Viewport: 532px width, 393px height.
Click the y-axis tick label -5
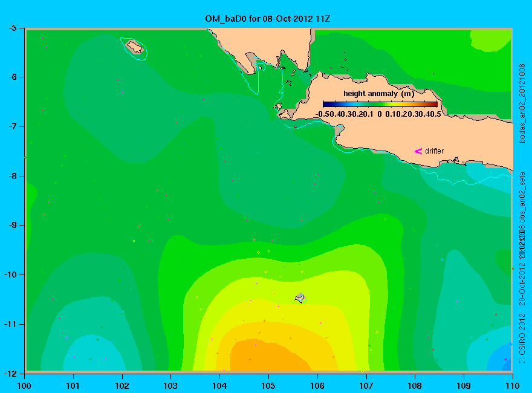[x=12, y=28]
